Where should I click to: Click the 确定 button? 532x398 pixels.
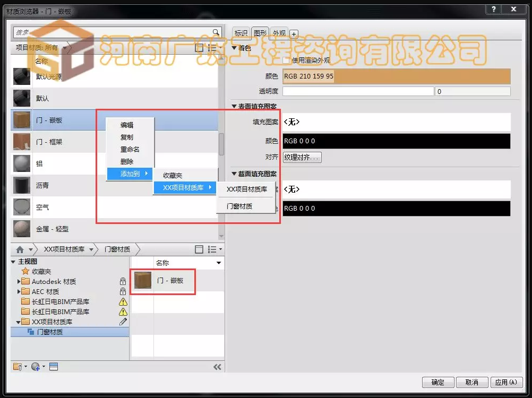pyautogui.click(x=437, y=382)
